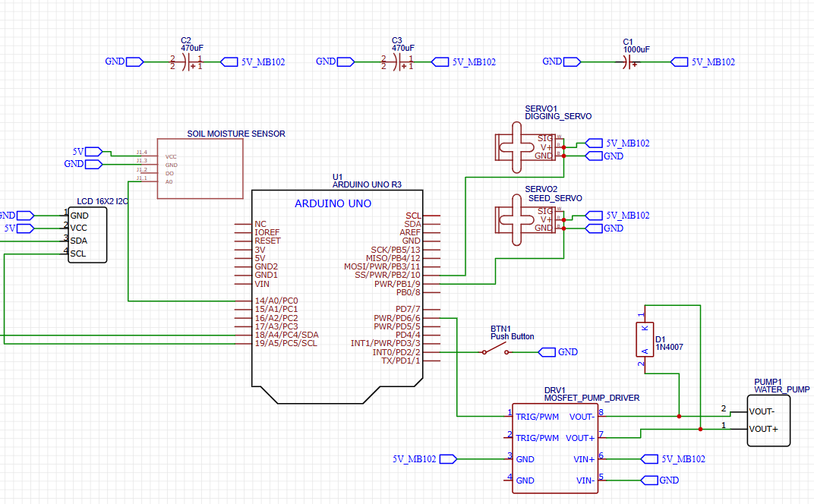Click the GND flag right of push button

547,352
